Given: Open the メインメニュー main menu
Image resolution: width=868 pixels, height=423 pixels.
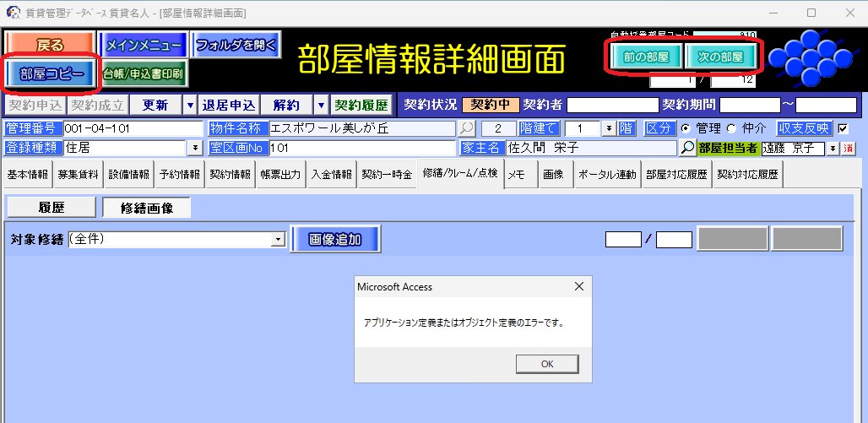Looking at the screenshot, I should 143,45.
